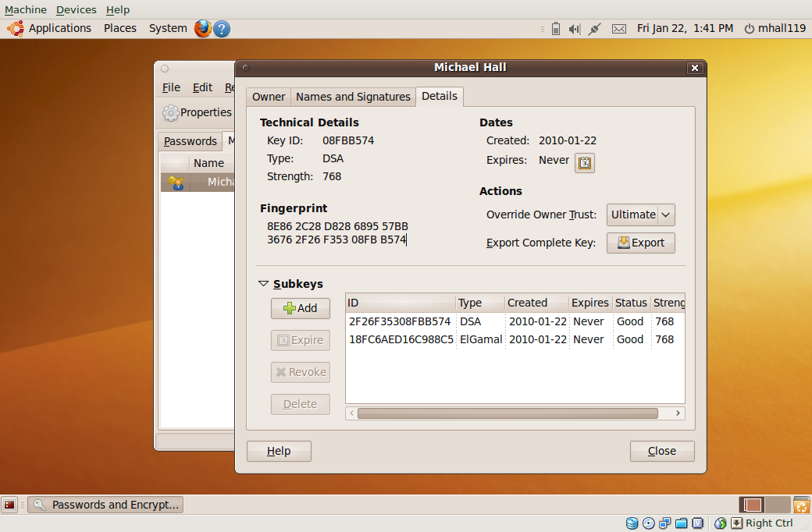This screenshot has width=812, height=532.
Task: Click the Properties gear icon in toolbar
Action: coord(171,113)
